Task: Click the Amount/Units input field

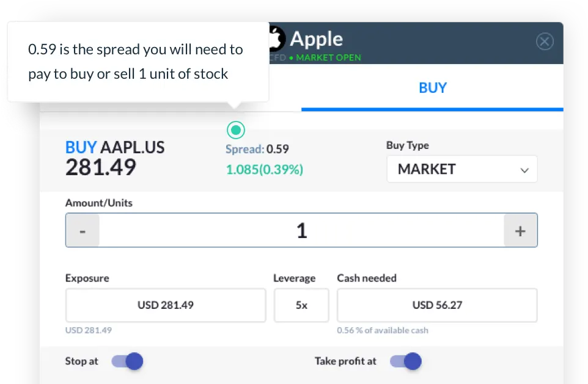Action: coord(301,231)
